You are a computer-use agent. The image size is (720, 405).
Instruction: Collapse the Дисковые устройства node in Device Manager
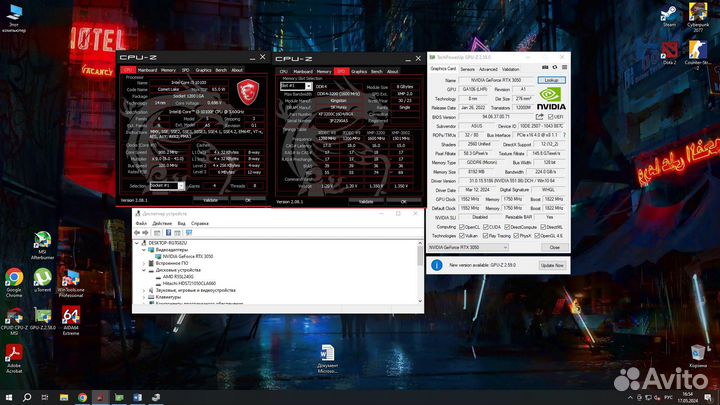[144, 270]
